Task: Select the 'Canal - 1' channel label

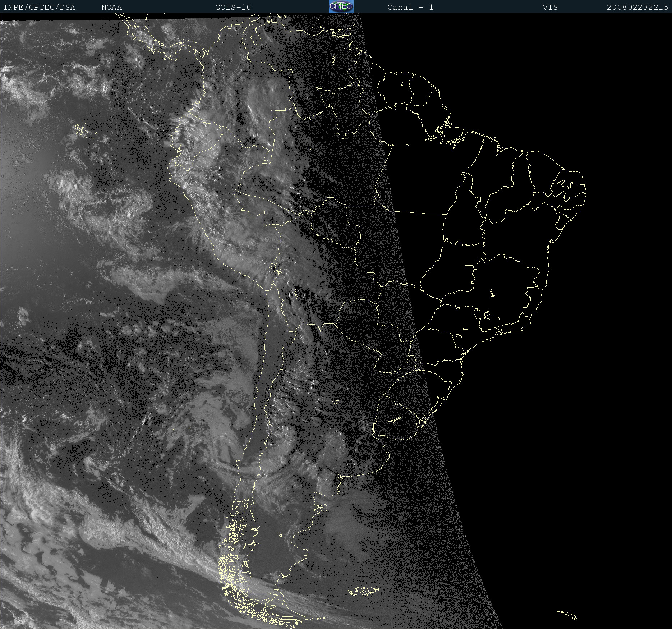Action: (x=410, y=7)
